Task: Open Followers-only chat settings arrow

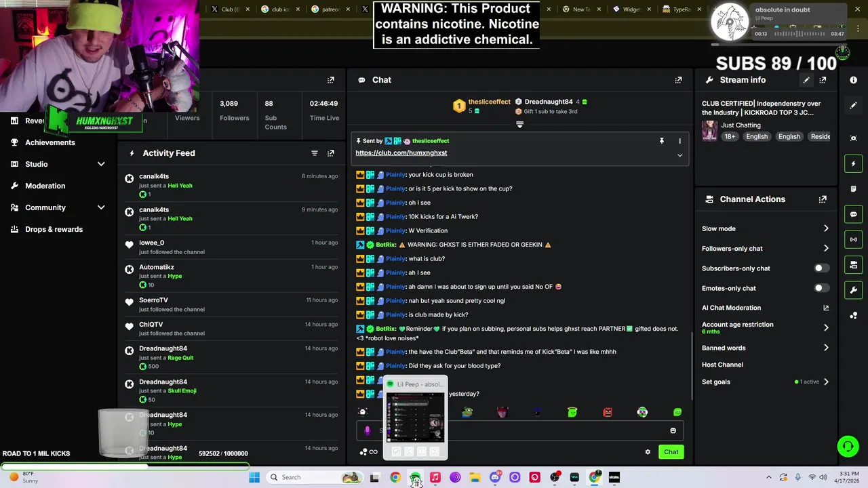Action: [826, 249]
